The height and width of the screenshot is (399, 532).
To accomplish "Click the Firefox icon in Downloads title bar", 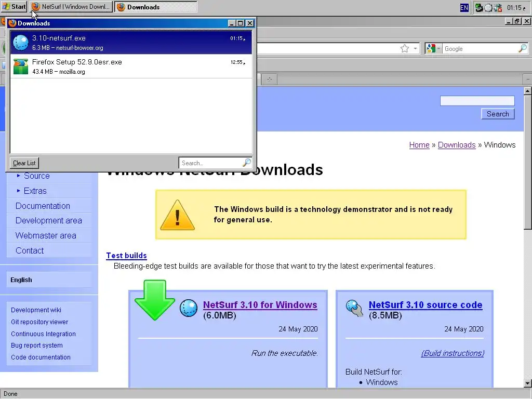I will click(12, 23).
